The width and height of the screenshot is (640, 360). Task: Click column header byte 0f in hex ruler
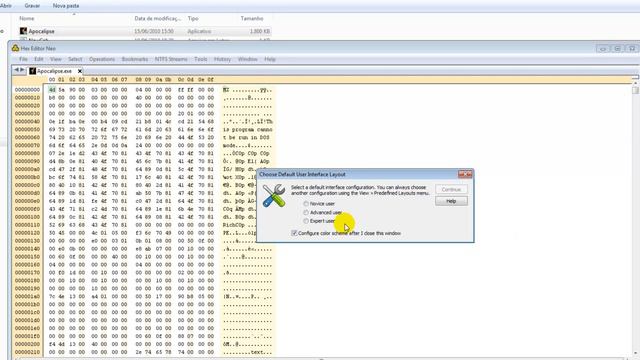click(x=211, y=80)
